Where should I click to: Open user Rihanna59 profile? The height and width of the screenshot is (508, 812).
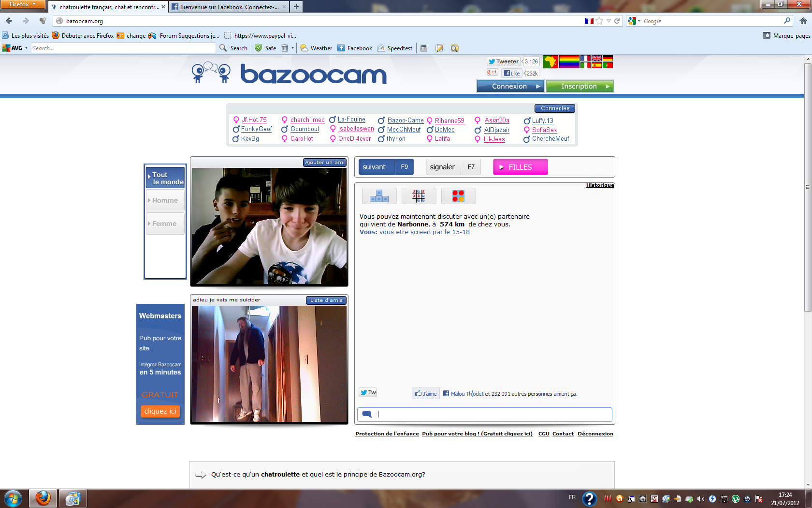point(449,120)
